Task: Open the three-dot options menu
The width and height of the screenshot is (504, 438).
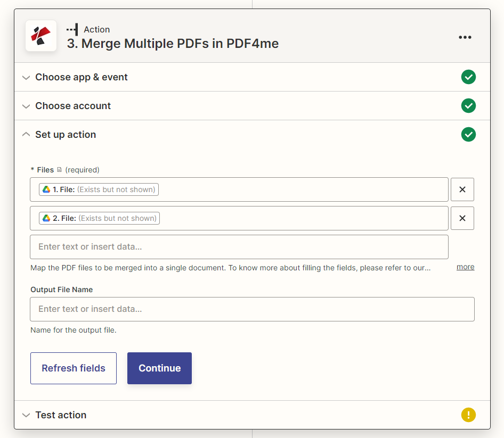Action: (x=465, y=37)
